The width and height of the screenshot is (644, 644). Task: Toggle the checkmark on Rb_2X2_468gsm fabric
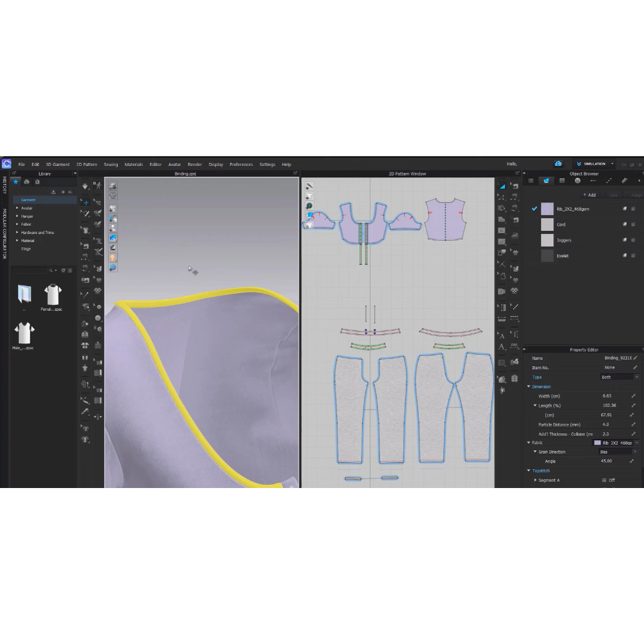[x=535, y=208]
